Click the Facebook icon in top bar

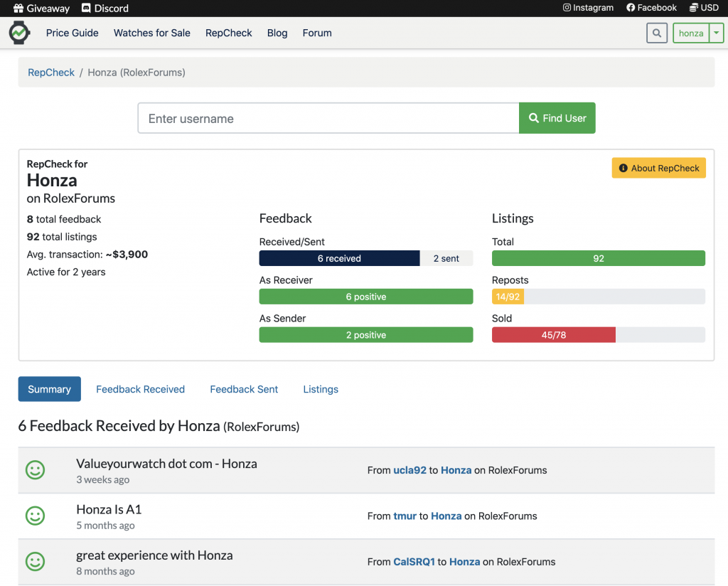[x=631, y=7]
